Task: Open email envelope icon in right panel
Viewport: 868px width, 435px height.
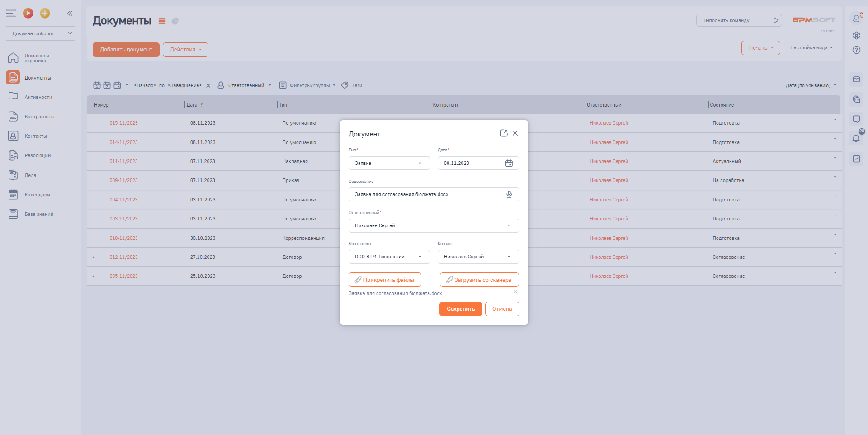Action: pos(856,80)
